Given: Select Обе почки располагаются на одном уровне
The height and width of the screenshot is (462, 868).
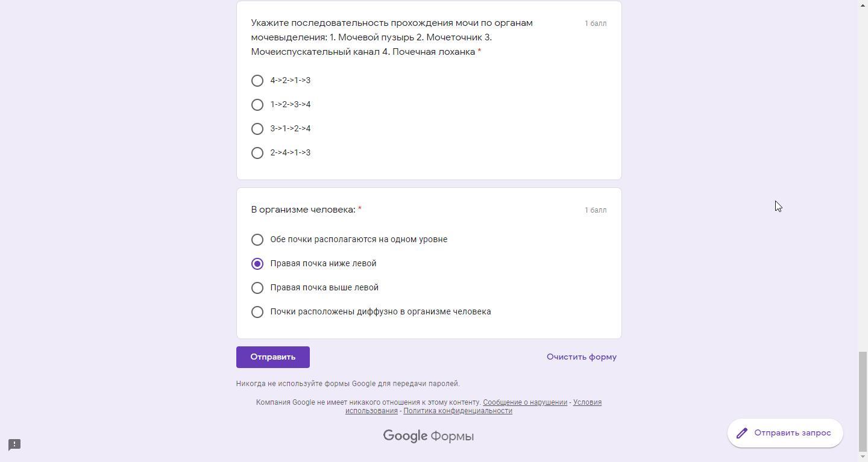Looking at the screenshot, I should pyautogui.click(x=257, y=240).
